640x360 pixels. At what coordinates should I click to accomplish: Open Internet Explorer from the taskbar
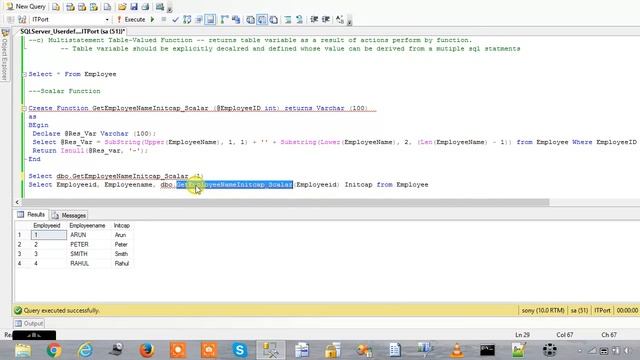click(x=85, y=350)
